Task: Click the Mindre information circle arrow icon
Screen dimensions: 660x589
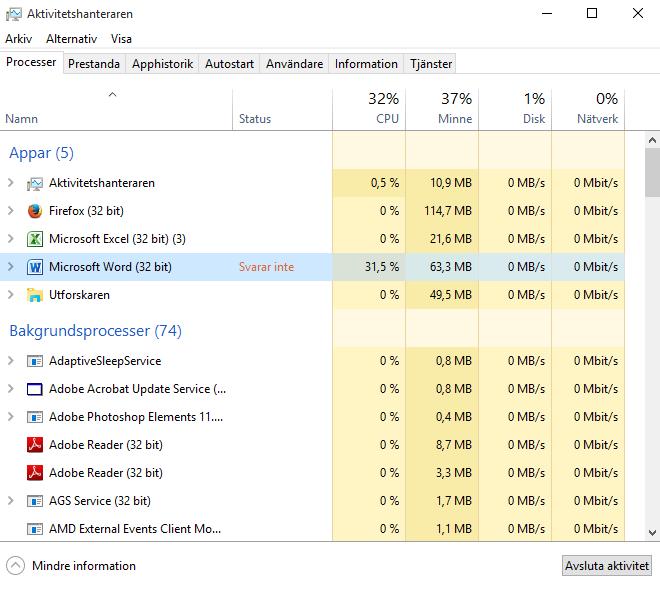Action: pos(16,566)
